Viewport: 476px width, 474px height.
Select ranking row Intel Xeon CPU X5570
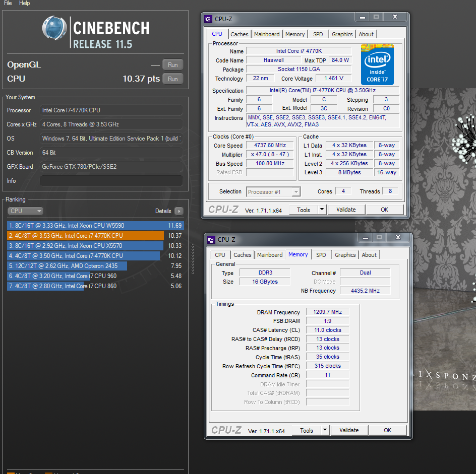95,246
